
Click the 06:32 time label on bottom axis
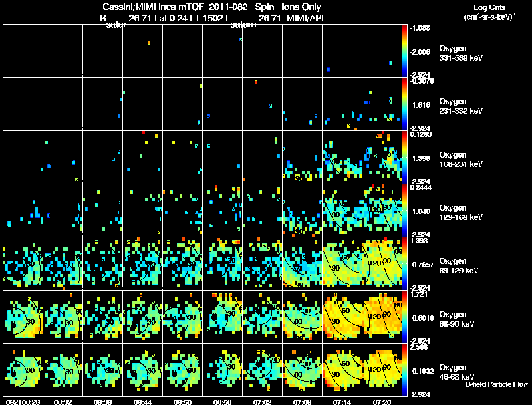point(63,402)
